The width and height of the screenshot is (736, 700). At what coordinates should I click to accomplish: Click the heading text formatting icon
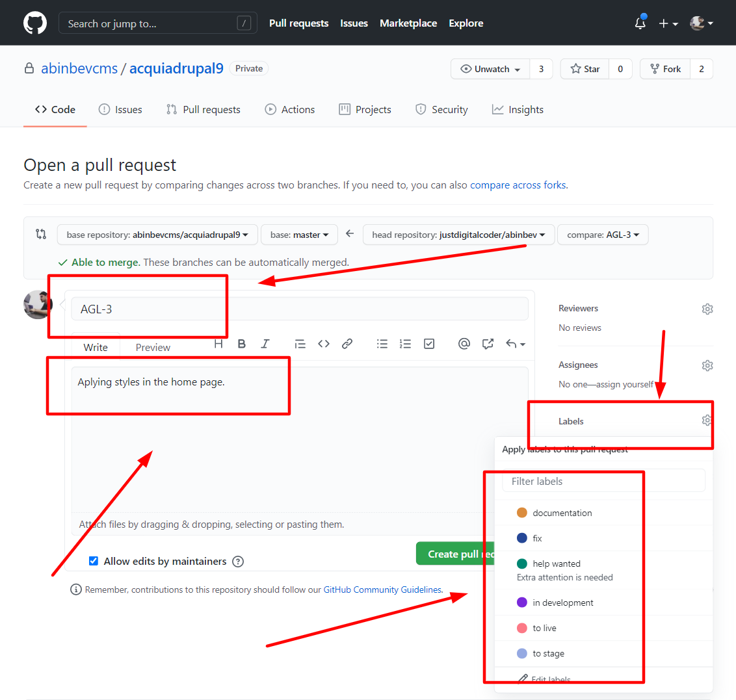[x=218, y=344]
